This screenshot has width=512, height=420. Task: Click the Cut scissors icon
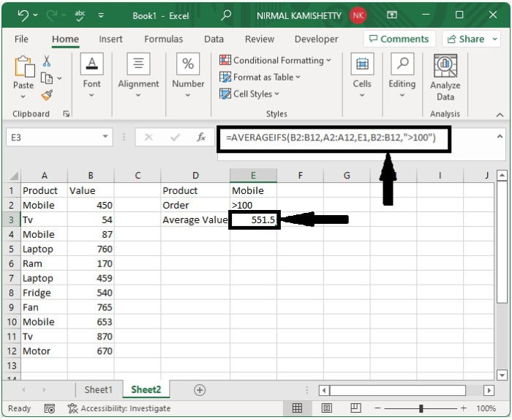(47, 61)
